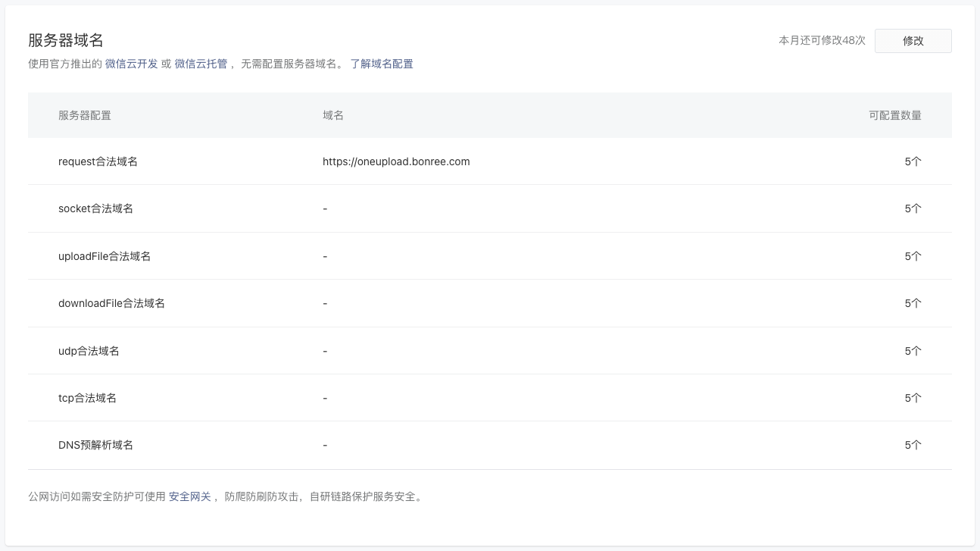Select the downloadFile合法域名 row label

[111, 303]
